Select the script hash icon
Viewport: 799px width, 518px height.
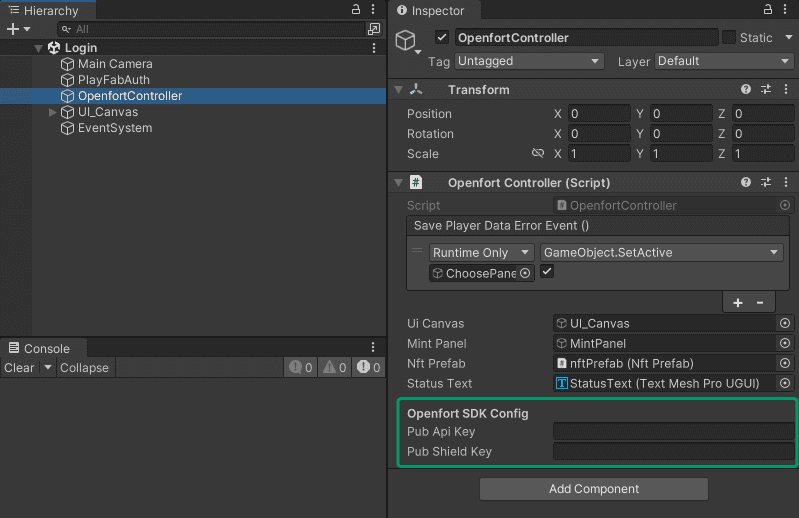click(416, 182)
